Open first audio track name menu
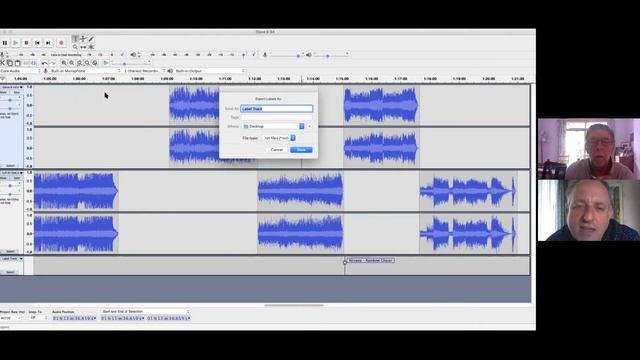This screenshot has height=360, width=640. (x=11, y=87)
